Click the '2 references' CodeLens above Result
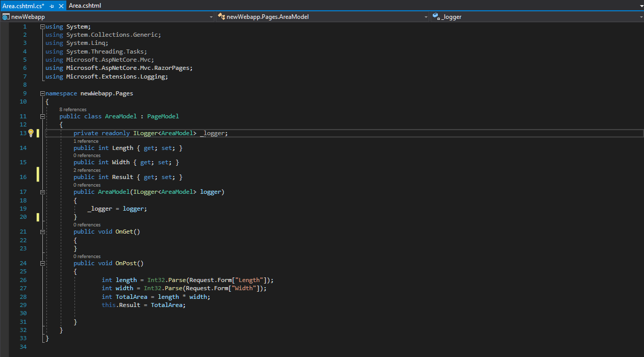Screen dimensions: 644x357 (x=87, y=170)
